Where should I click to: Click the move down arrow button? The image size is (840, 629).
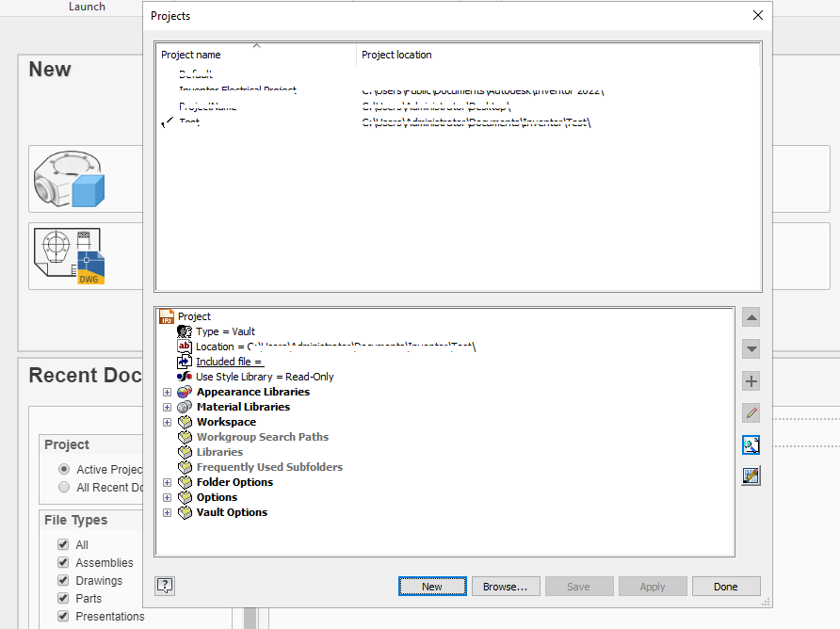click(751, 349)
